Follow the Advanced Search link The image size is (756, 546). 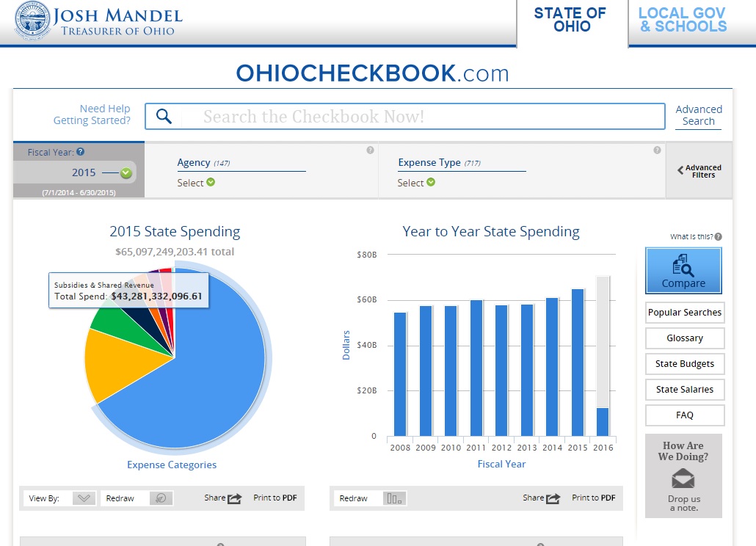[x=698, y=115]
